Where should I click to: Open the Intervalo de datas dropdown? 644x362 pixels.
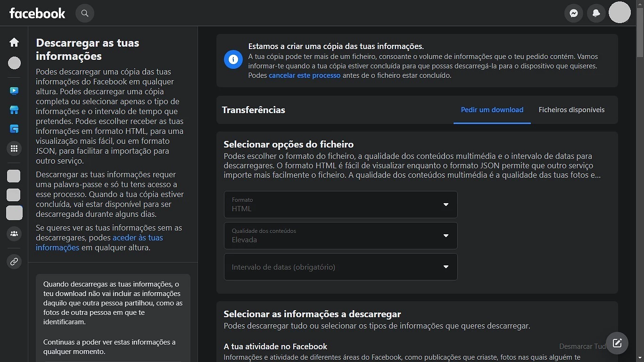pos(340,267)
